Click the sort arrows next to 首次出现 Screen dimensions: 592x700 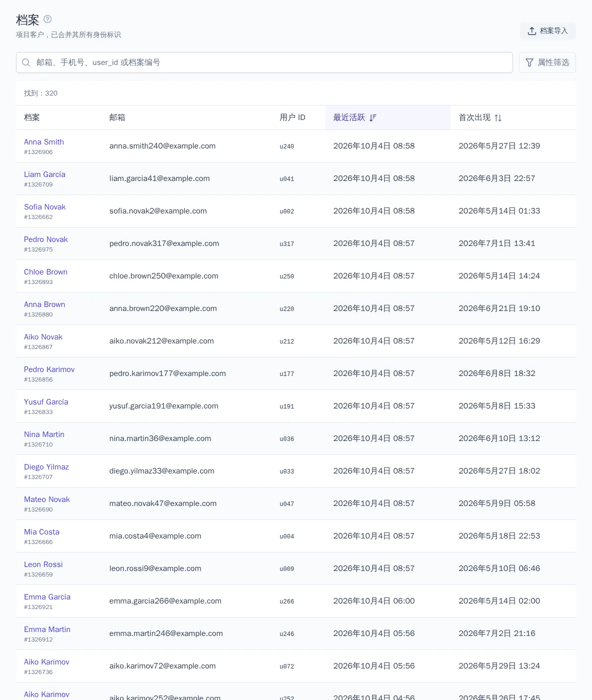pyautogui.click(x=498, y=117)
